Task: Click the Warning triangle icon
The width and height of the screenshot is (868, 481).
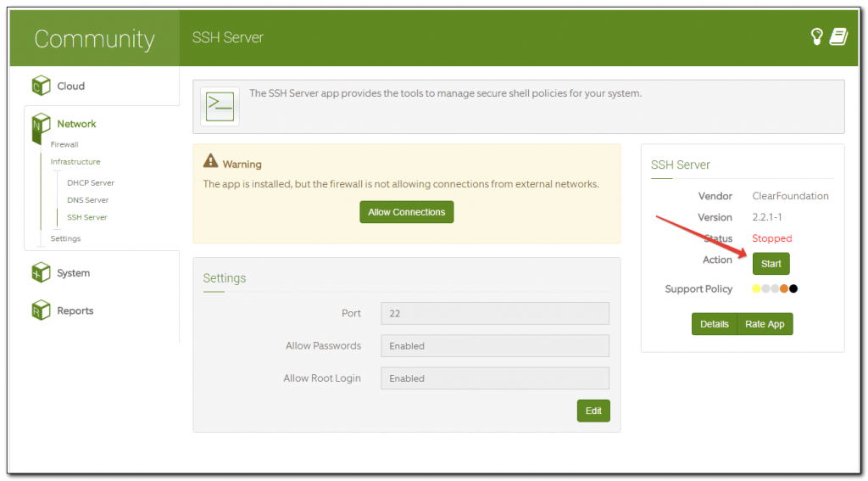Action: [211, 161]
